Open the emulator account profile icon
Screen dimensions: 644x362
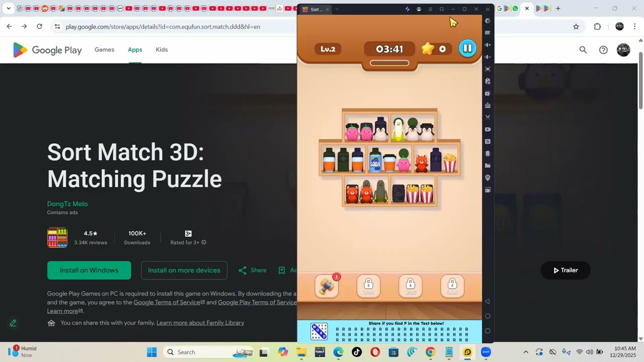click(x=419, y=9)
